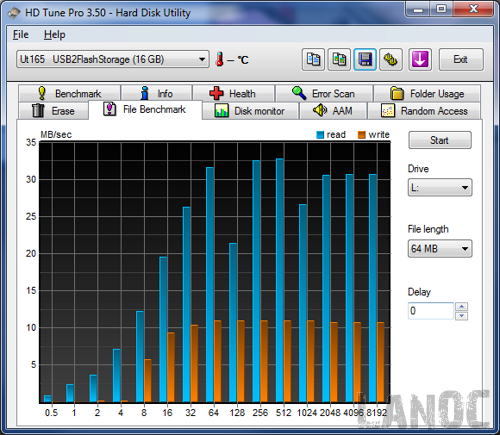Click the purple minimize-to-tray arrow icon

pyautogui.click(x=420, y=60)
